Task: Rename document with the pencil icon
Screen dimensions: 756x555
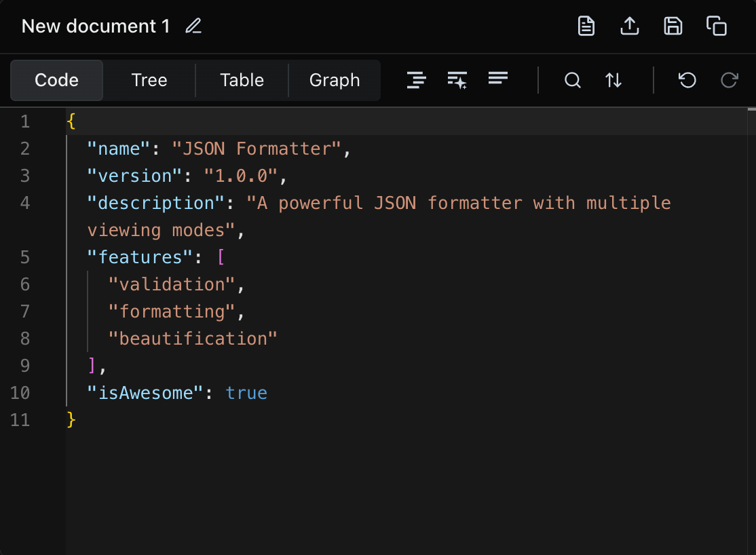Action: pos(193,26)
